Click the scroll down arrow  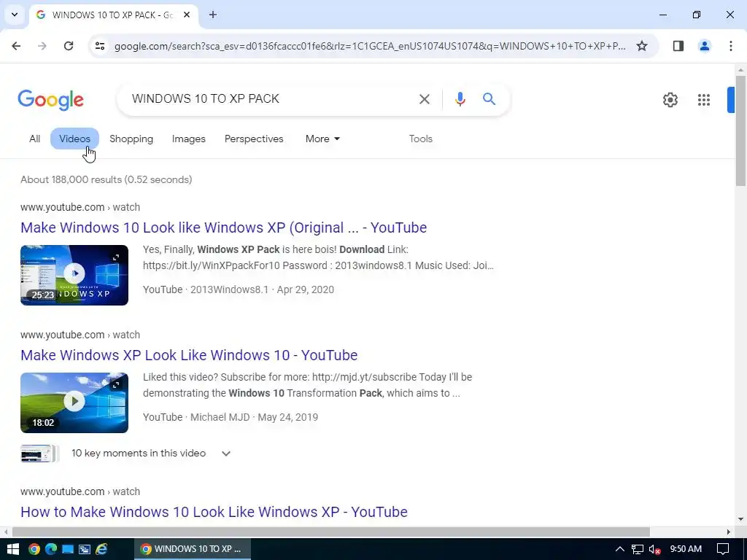tap(740, 519)
